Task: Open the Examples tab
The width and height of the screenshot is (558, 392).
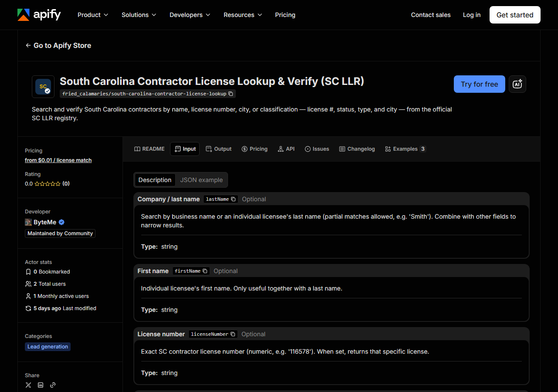Action: (x=405, y=149)
